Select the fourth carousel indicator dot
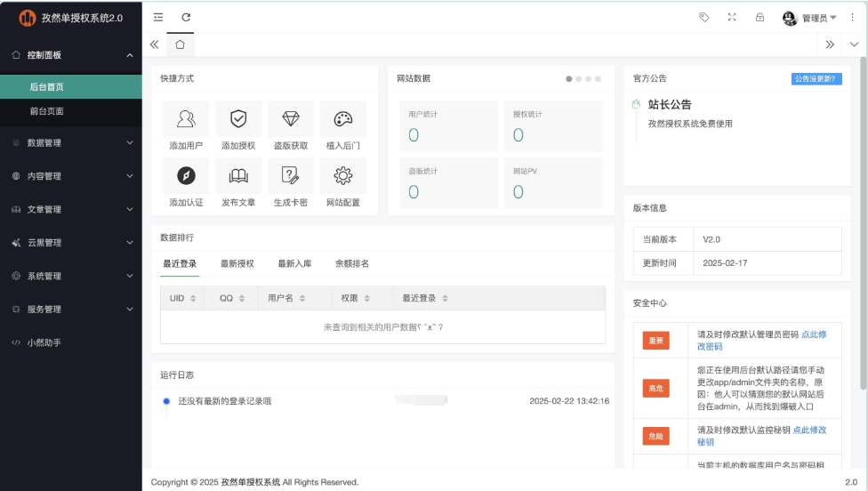Screen dimensions: 868x491 (x=598, y=78)
